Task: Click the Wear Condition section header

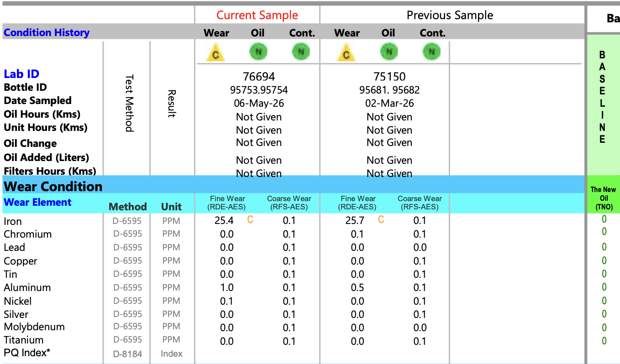Action: [x=53, y=187]
